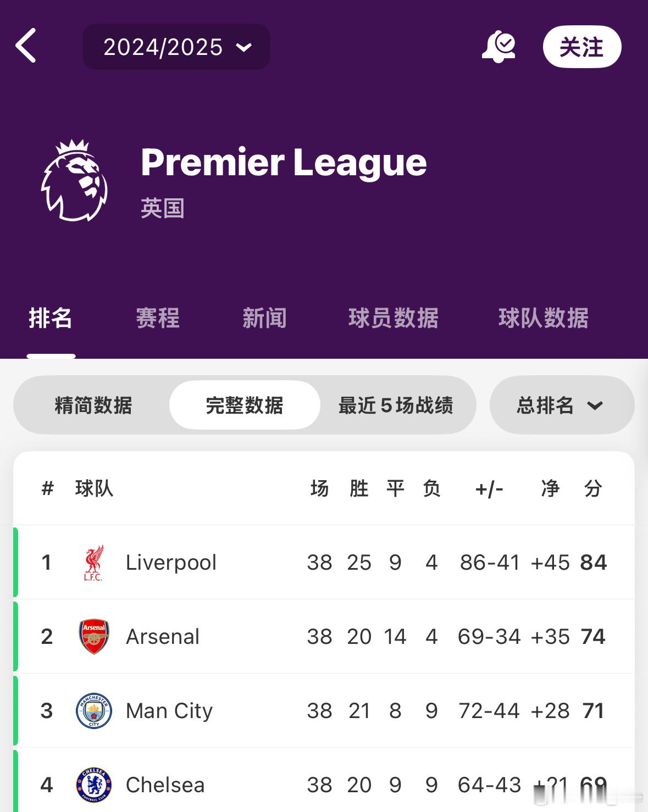Click the chevron beside 2024/2025

[x=243, y=47]
